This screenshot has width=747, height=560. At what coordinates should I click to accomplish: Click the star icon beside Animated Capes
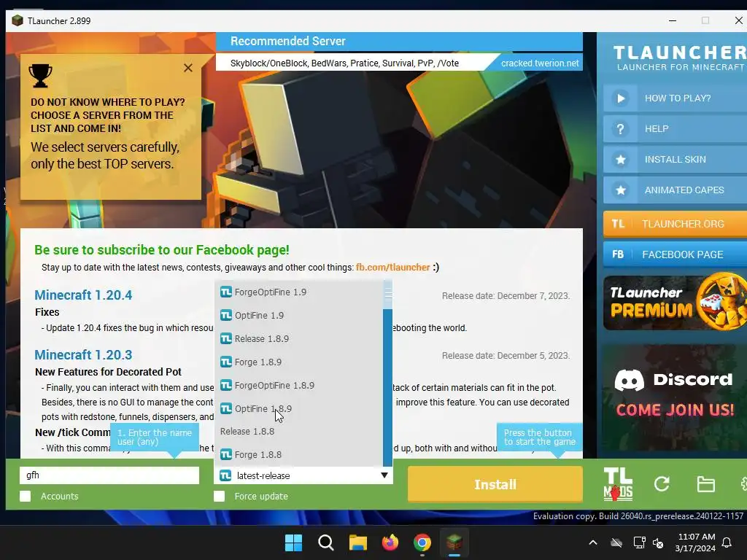(x=620, y=190)
